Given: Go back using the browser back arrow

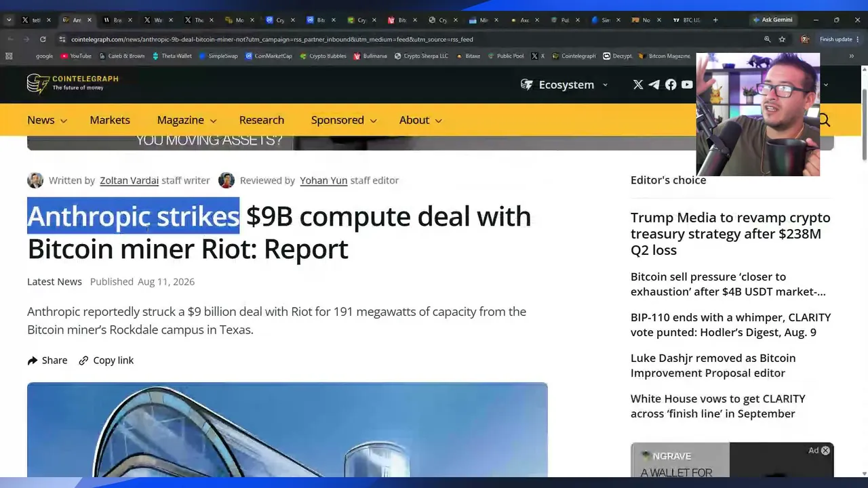Looking at the screenshot, I should coord(9,39).
